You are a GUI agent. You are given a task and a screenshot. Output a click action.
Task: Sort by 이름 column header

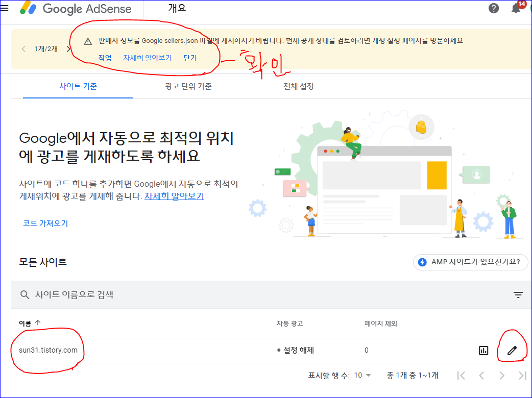click(30, 323)
